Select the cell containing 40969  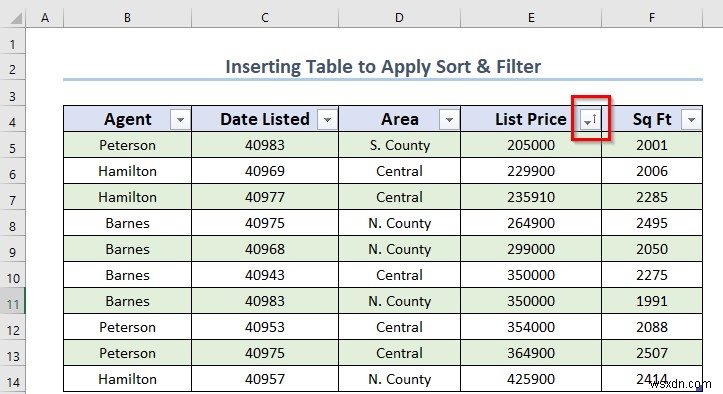click(265, 171)
